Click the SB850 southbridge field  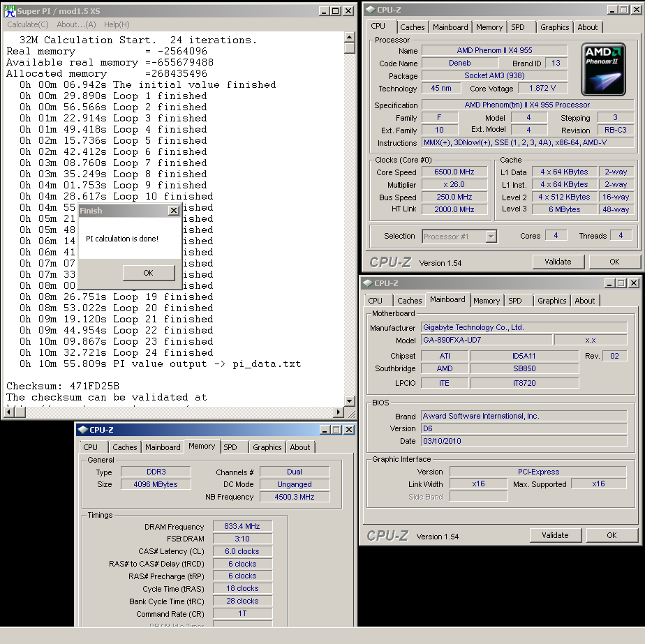(x=524, y=368)
